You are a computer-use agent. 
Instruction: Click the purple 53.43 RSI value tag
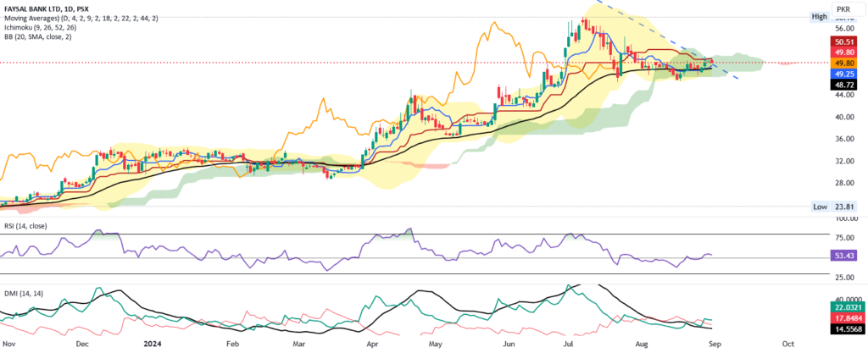[844, 255]
